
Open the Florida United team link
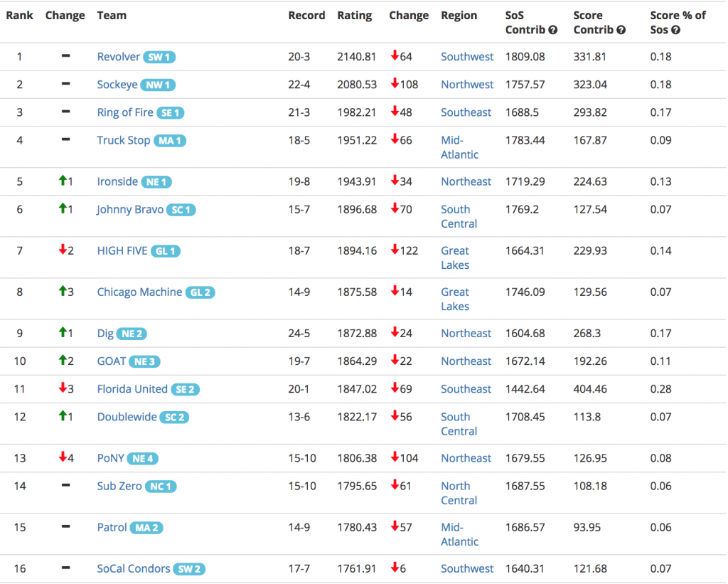tap(132, 389)
